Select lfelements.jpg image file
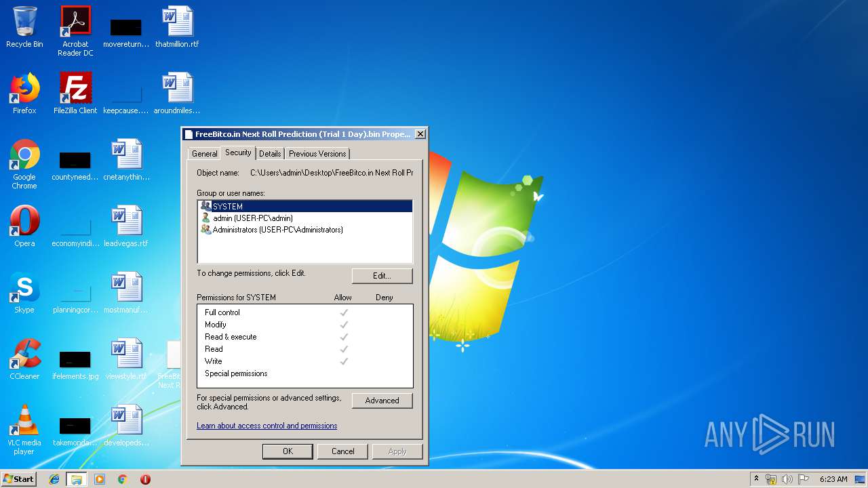The height and width of the screenshot is (488, 868). (x=75, y=364)
